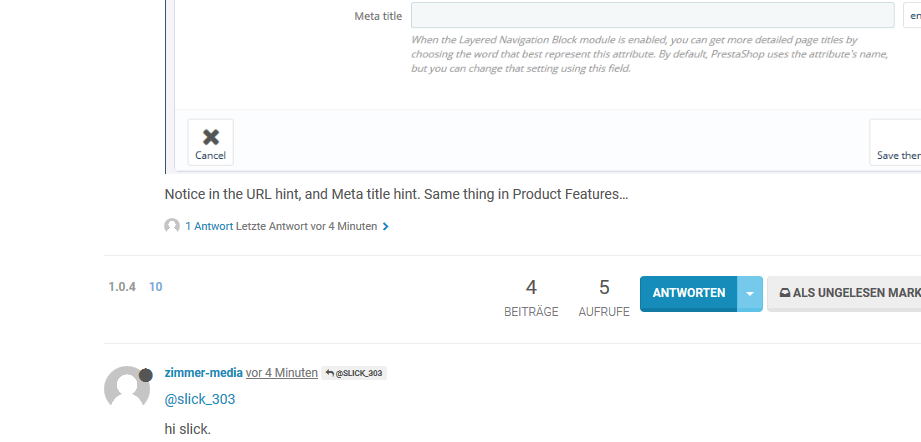The height and width of the screenshot is (442, 921).
Task: Click the 'Save then' button
Action: pos(897,142)
